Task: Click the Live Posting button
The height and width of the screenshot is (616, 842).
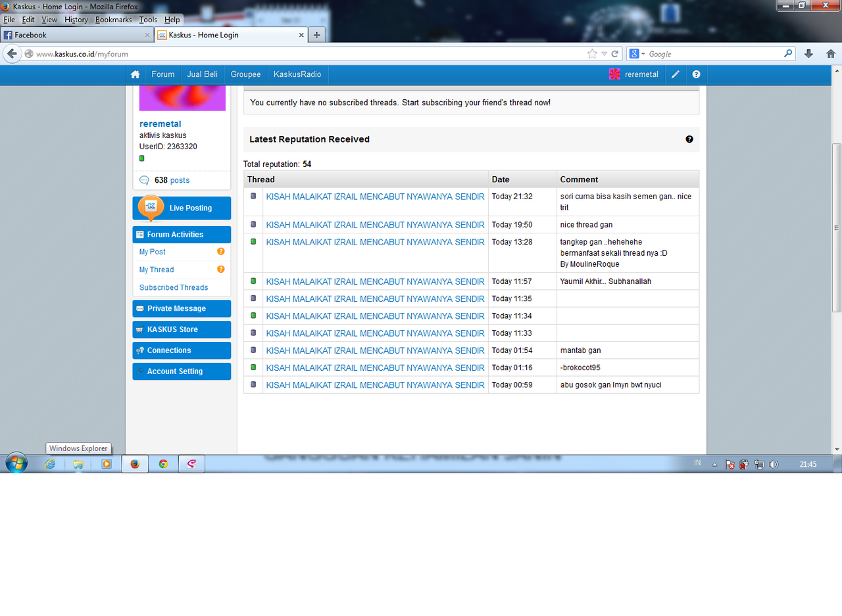Action: coord(182,208)
